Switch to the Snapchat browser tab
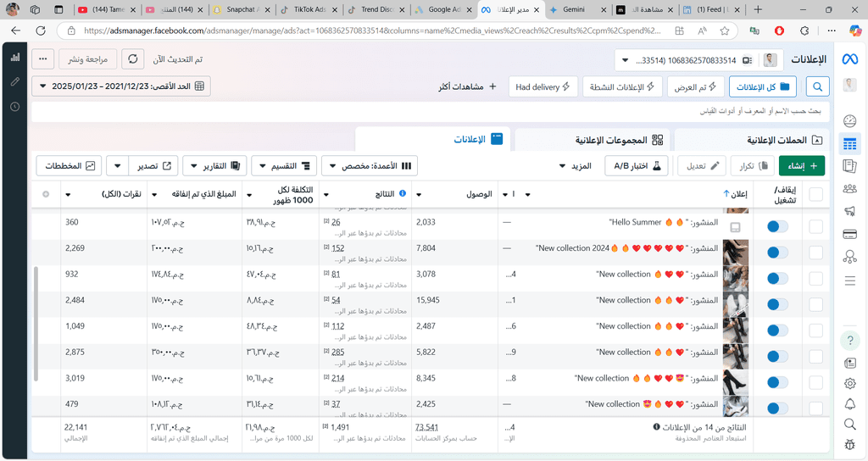Screen dimensions: 868x461 click(x=242, y=9)
